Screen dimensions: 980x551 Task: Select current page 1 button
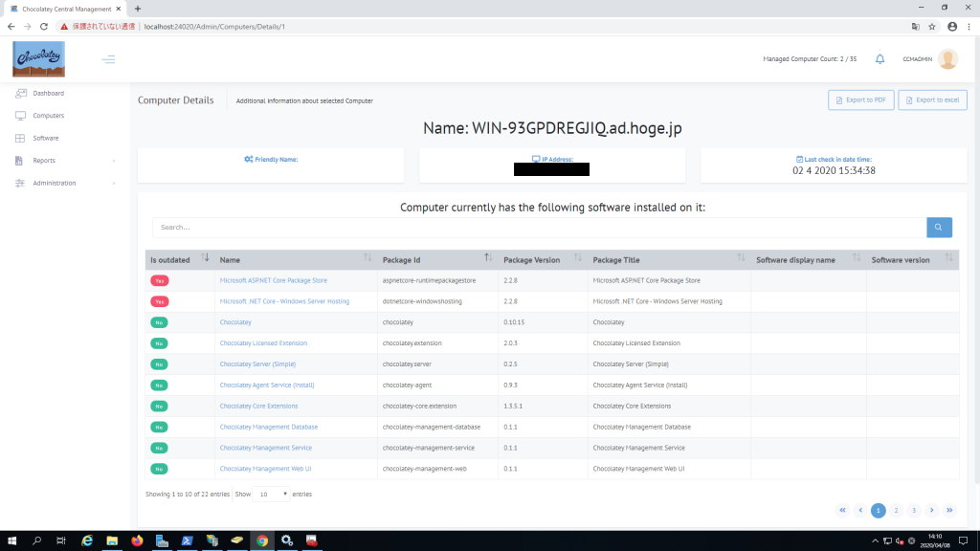click(879, 511)
